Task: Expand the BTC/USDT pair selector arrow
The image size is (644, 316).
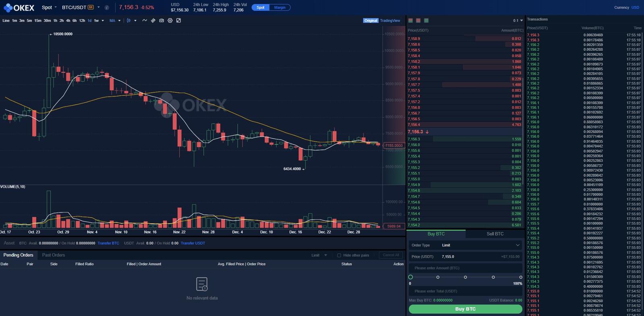Action: (99, 7)
